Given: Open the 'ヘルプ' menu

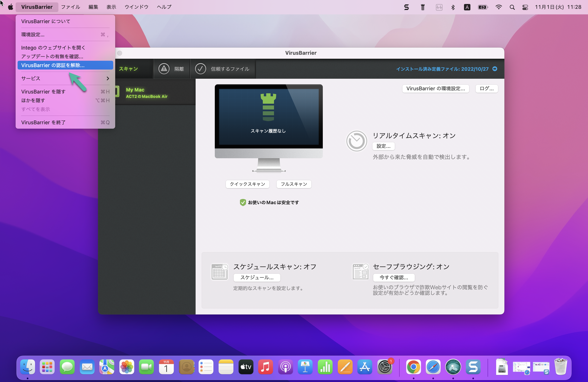Looking at the screenshot, I should [x=164, y=7].
